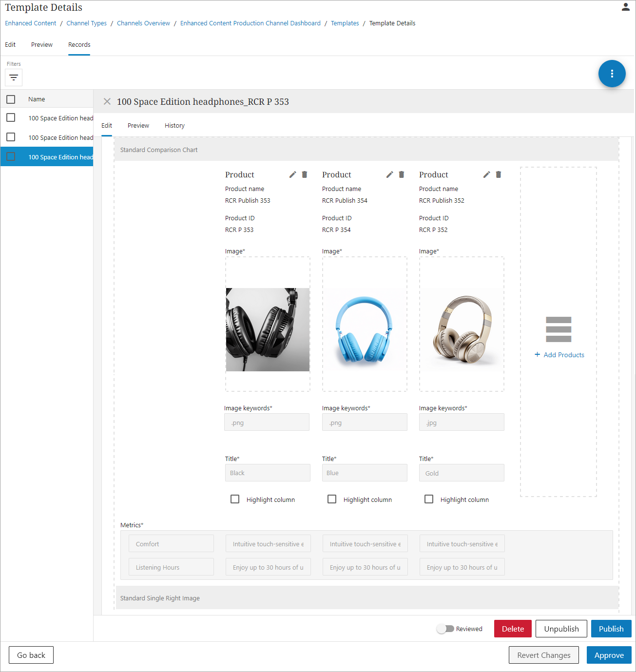Edit the RCR Publish 353 product with pencil
This screenshot has width=636, height=672.
click(x=292, y=174)
